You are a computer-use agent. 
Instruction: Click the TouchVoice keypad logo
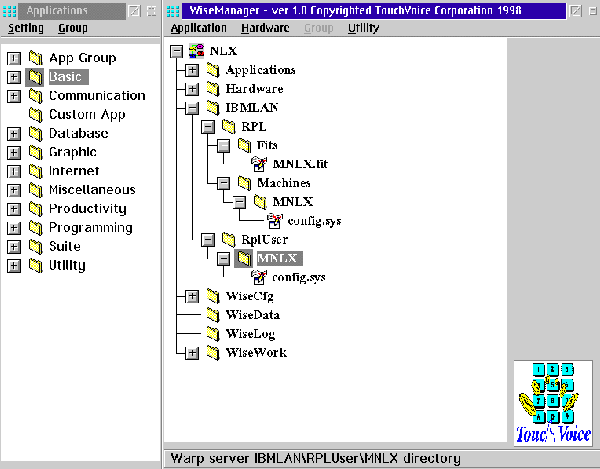pos(553,403)
